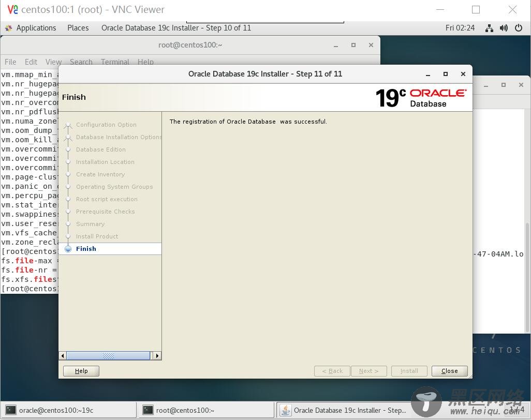Screen dimensions: 531x420
Task: Open the clock showing Fri 02:24
Action: point(460,28)
